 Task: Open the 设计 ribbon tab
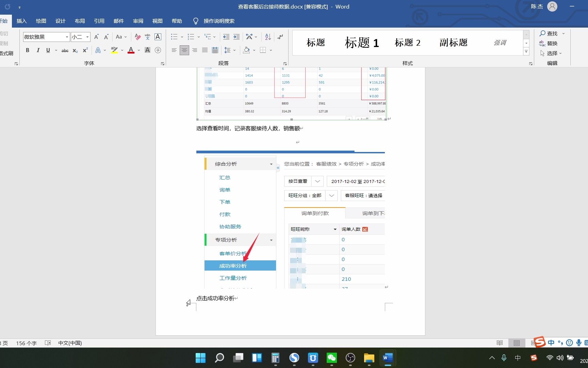(x=60, y=21)
